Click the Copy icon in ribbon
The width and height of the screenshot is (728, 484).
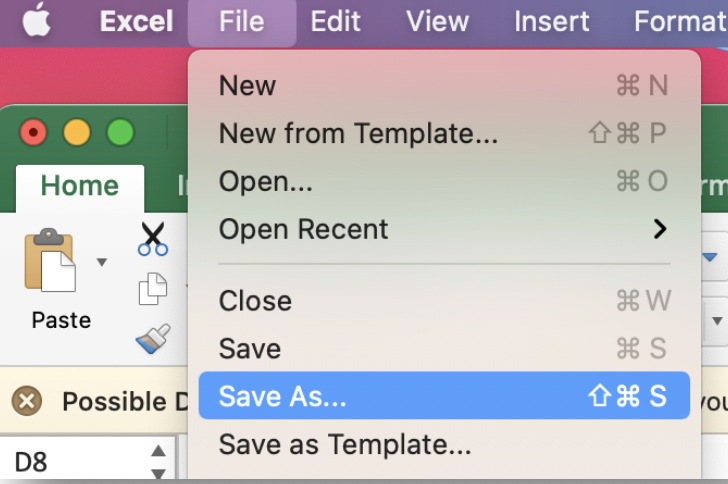pyautogui.click(x=153, y=288)
